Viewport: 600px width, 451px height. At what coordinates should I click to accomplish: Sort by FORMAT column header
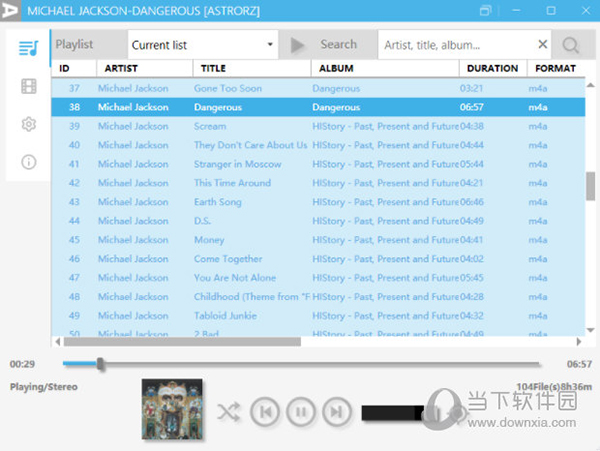tap(555, 68)
